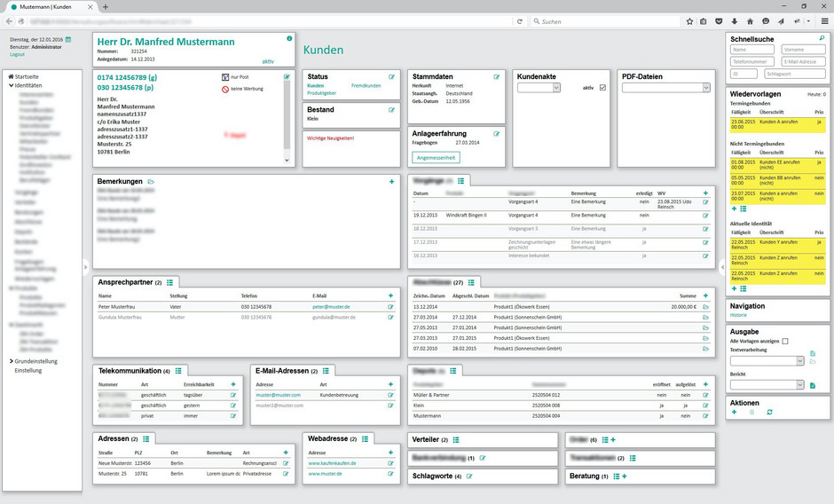Edit the Anlageerfahrung panel

coord(496,134)
